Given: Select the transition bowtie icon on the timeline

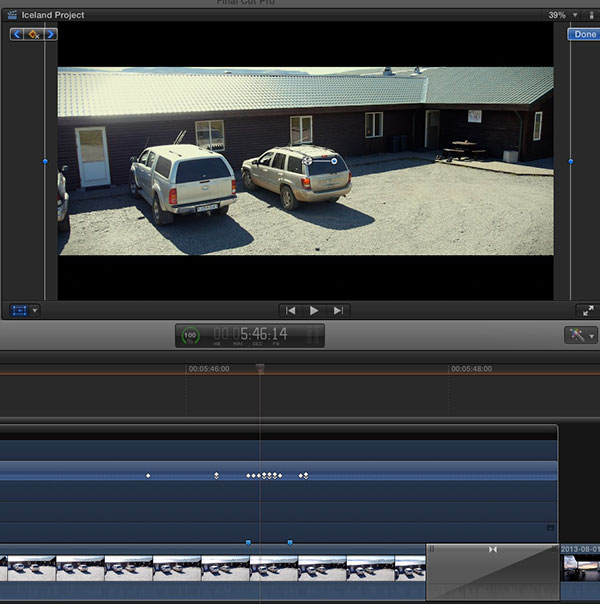Looking at the screenshot, I should [493, 549].
